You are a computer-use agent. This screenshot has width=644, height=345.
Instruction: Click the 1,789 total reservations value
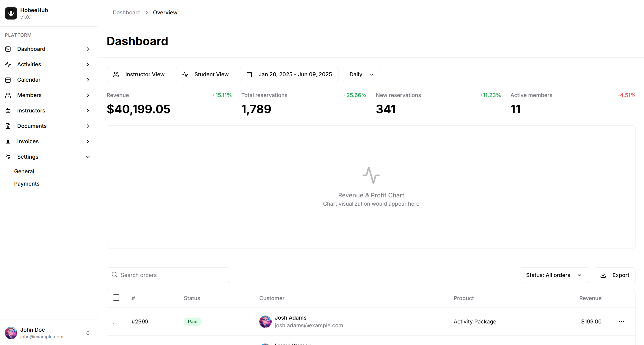(256, 109)
